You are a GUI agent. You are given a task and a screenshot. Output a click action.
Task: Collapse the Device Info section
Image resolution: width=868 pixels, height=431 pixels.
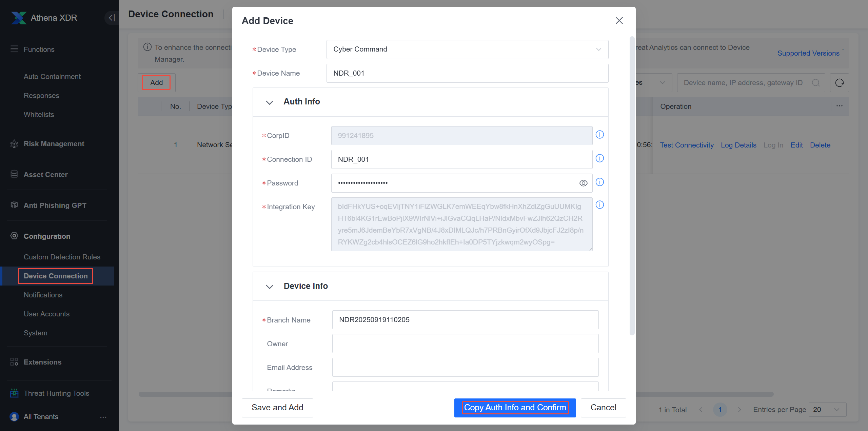pyautogui.click(x=270, y=287)
